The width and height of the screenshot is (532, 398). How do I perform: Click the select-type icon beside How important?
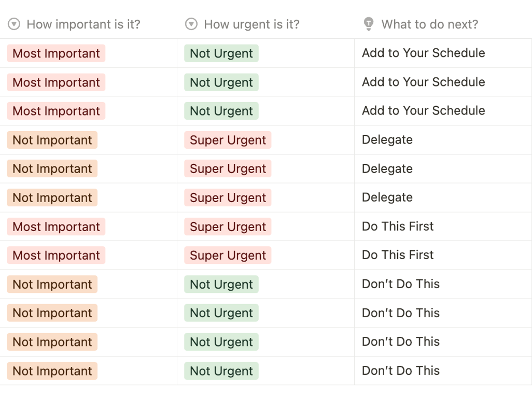(x=14, y=24)
